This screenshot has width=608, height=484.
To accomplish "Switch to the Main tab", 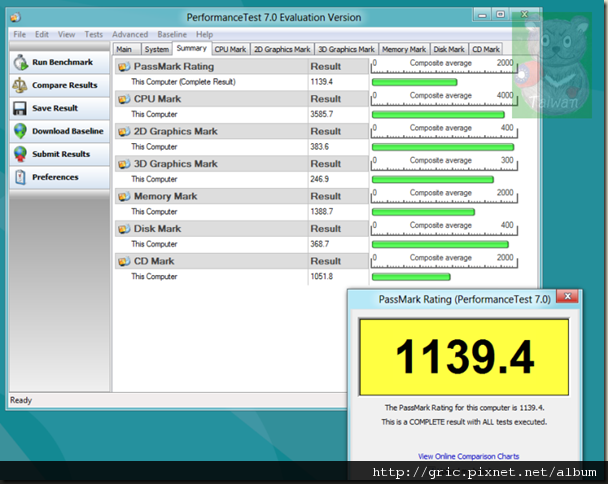I will click(126, 49).
